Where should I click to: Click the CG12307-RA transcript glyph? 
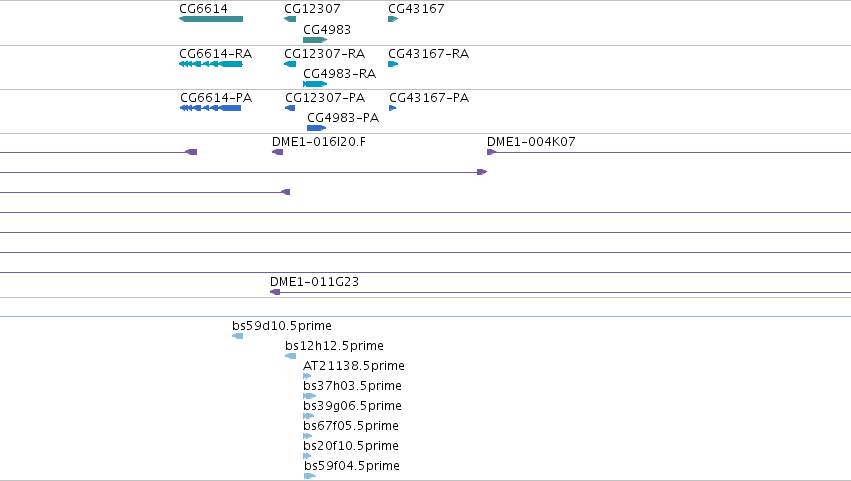point(290,64)
